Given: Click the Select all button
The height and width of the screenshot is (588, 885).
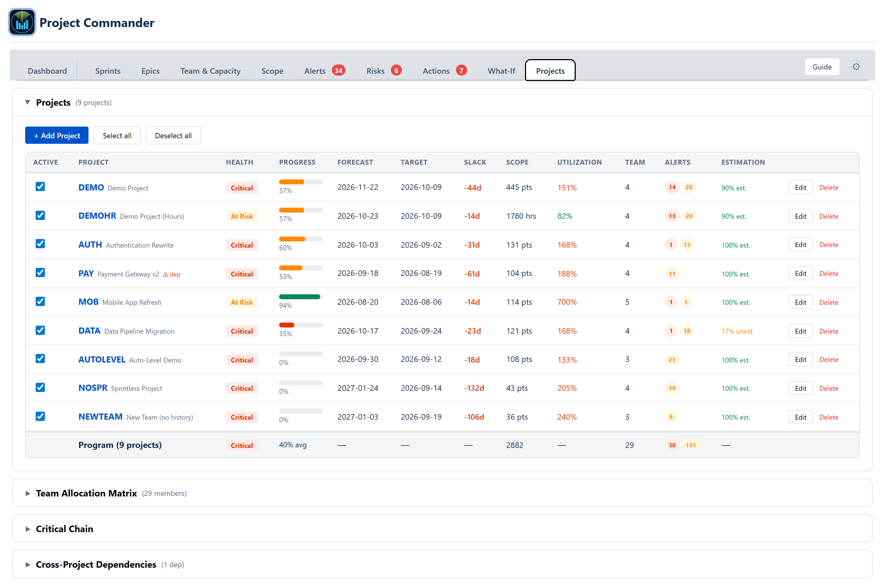Looking at the screenshot, I should (117, 135).
